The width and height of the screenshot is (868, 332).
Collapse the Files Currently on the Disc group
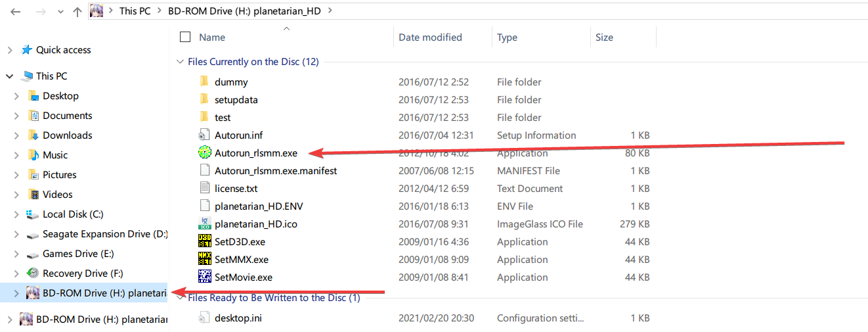[x=179, y=62]
